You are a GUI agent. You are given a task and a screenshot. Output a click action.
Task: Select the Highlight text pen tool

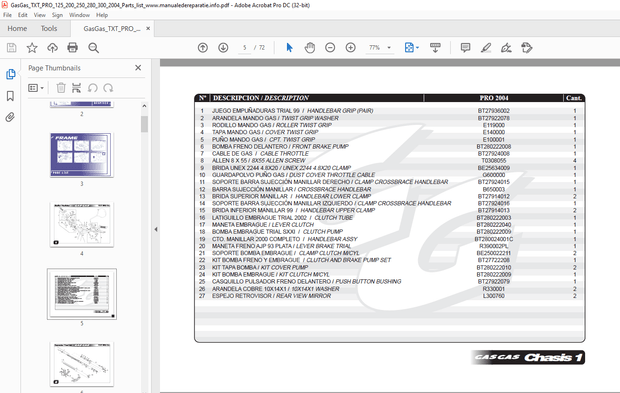[486, 48]
